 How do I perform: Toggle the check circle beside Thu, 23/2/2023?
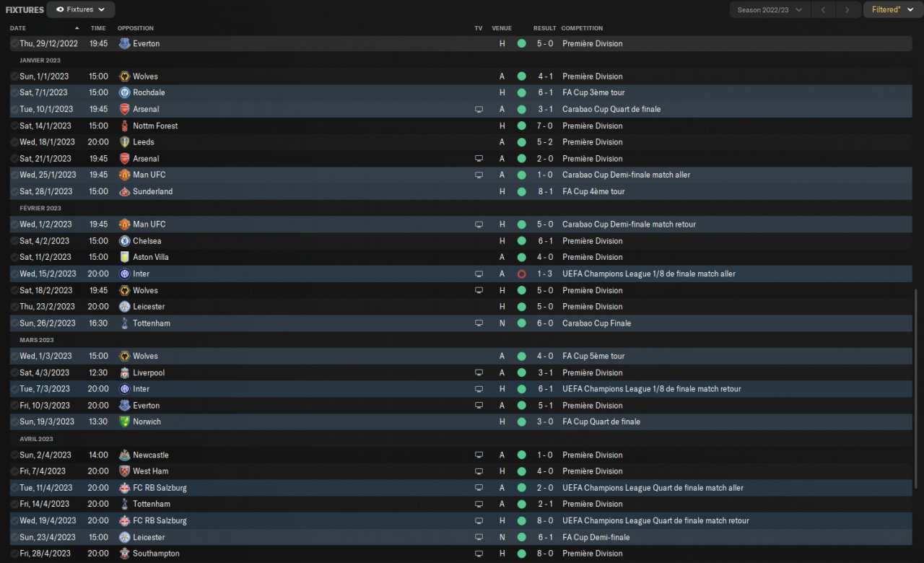pyautogui.click(x=14, y=307)
